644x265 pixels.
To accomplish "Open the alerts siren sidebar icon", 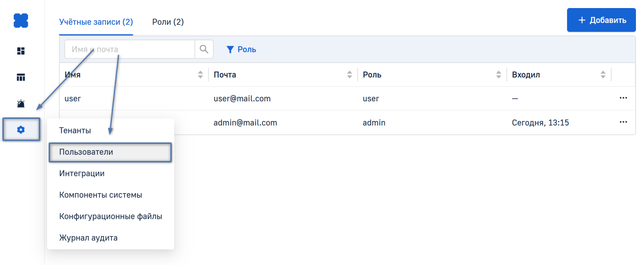I will pyautogui.click(x=21, y=104).
